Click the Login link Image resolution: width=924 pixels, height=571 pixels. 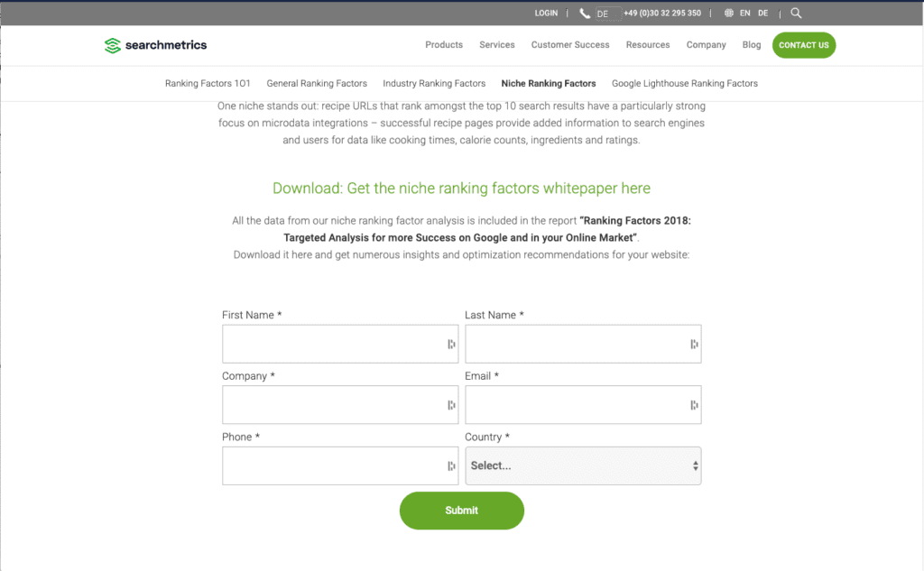pyautogui.click(x=546, y=13)
